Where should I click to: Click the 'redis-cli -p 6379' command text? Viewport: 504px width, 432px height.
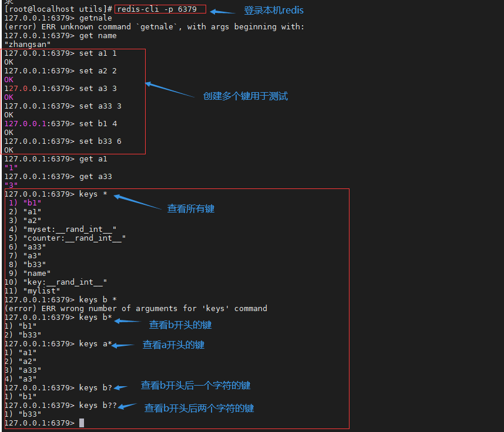(157, 9)
